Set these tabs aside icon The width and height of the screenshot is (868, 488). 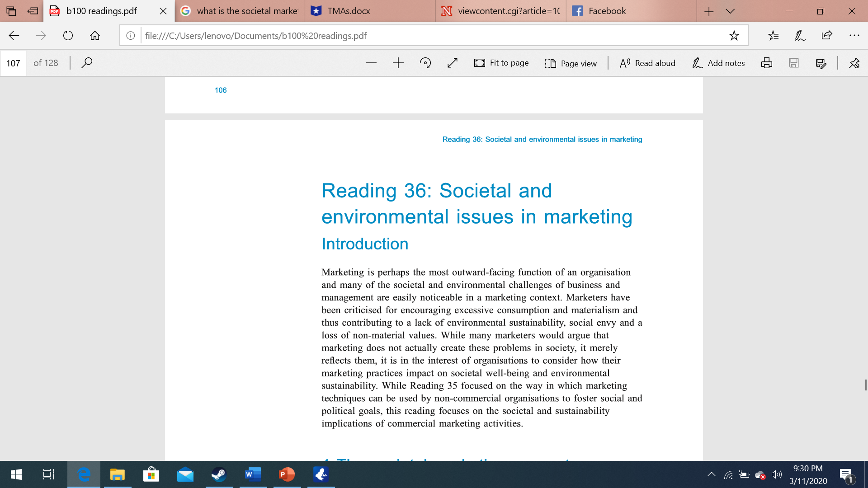tap(33, 11)
